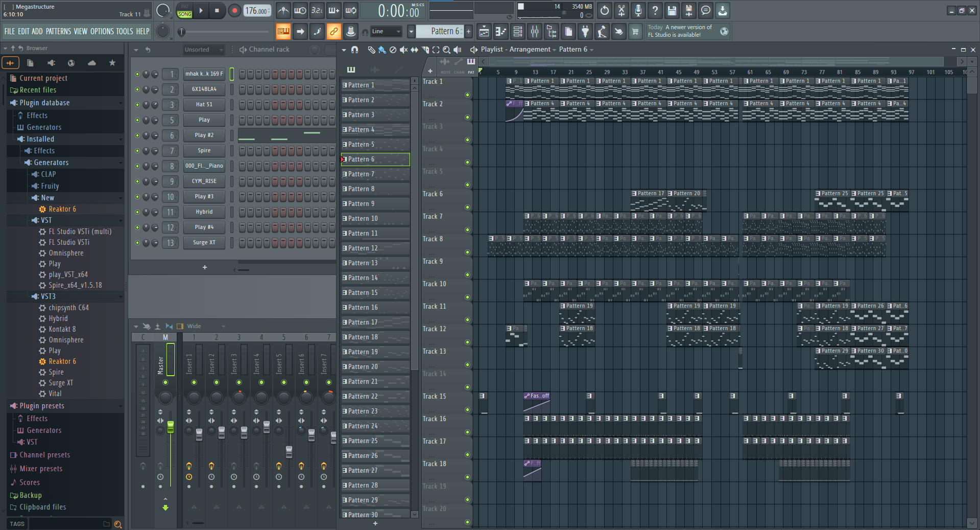
Task: Open the TOOLS menu
Action: pyautogui.click(x=125, y=31)
